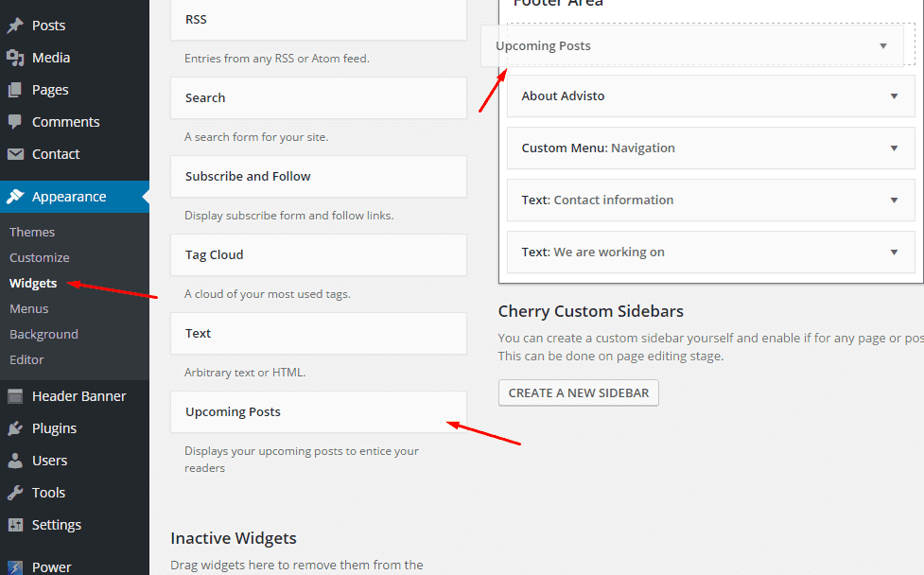Click the Media icon in sidebar

click(15, 58)
